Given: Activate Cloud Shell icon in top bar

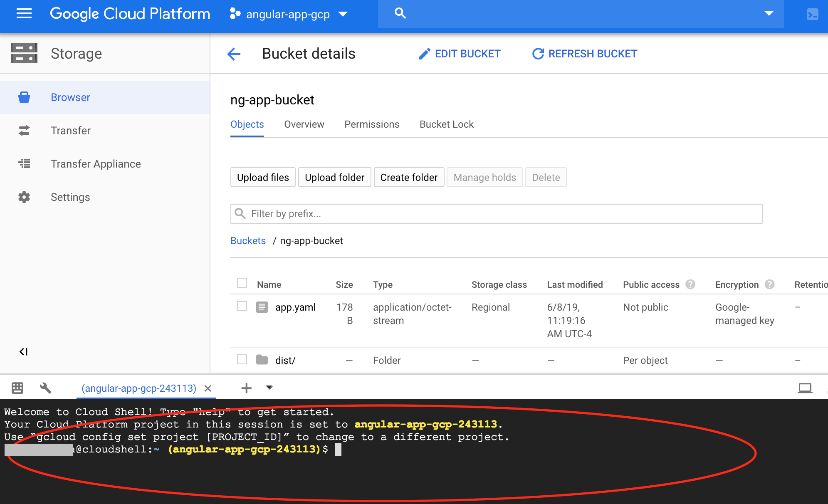Looking at the screenshot, I should 812,14.
